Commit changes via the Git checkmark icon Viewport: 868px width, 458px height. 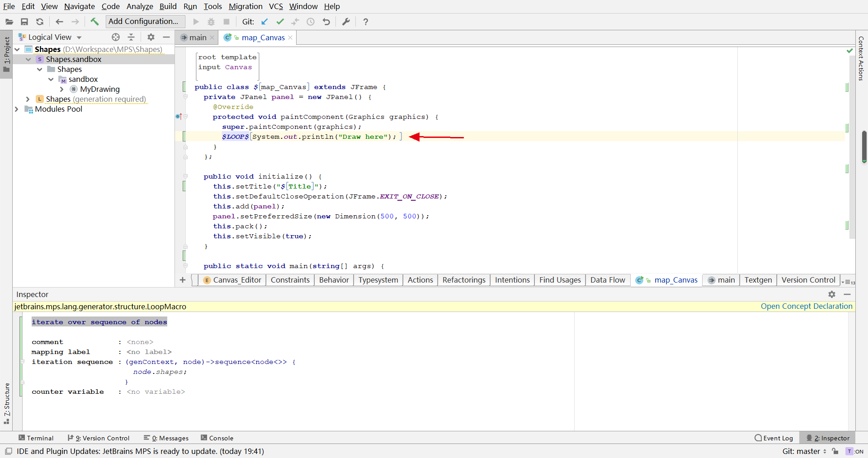(x=280, y=22)
